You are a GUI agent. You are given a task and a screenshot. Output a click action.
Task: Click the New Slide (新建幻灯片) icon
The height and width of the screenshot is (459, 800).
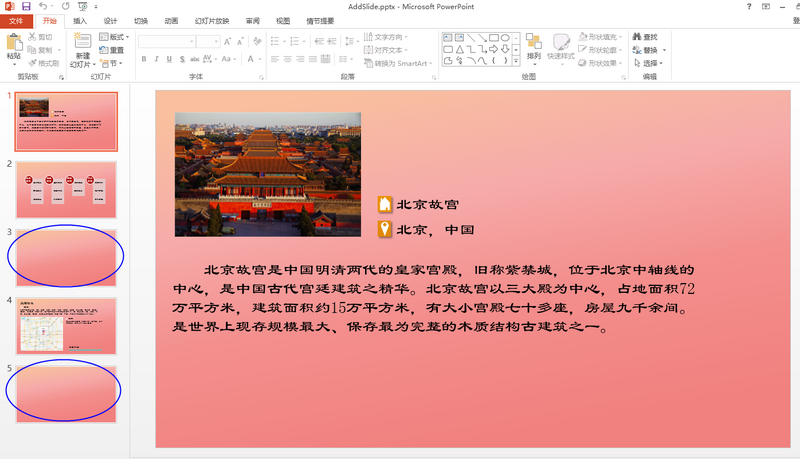(x=82, y=40)
